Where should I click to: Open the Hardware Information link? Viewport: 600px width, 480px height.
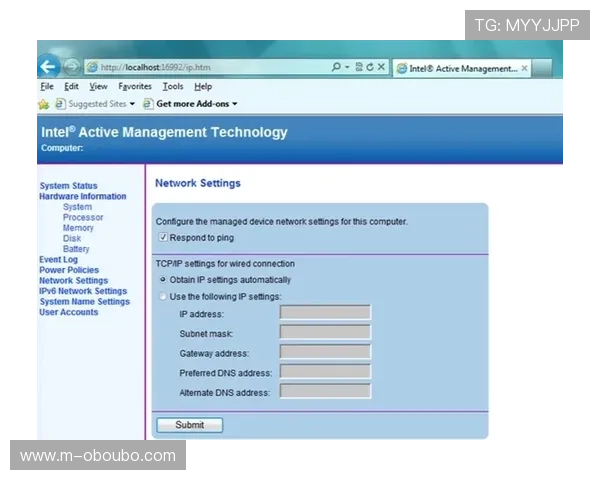[x=83, y=196]
